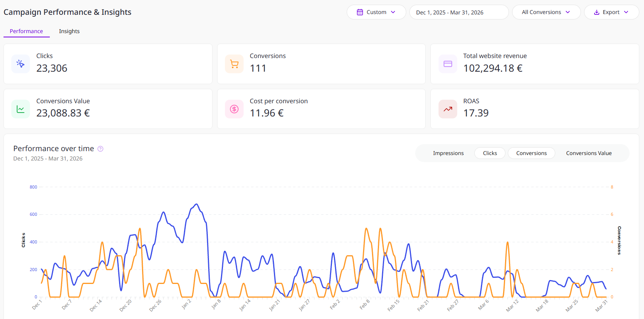
Task: Click the Jan 2 x-axis label
Action: [x=187, y=304]
